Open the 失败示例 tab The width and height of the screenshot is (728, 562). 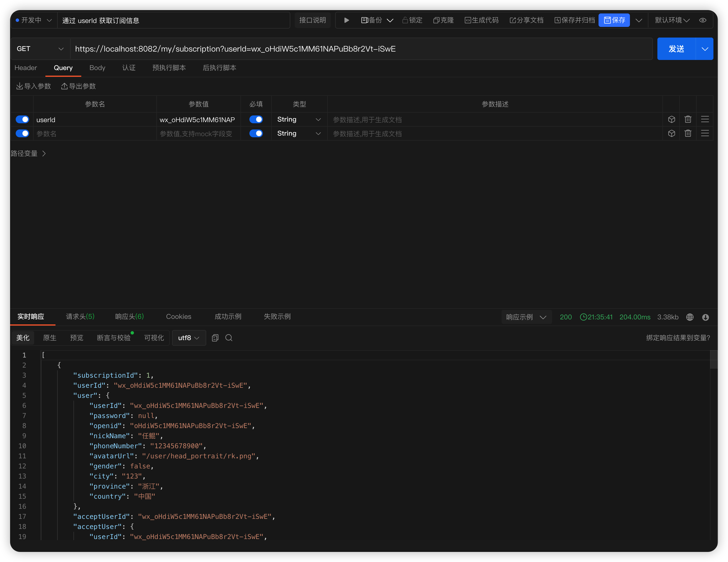pyautogui.click(x=277, y=316)
